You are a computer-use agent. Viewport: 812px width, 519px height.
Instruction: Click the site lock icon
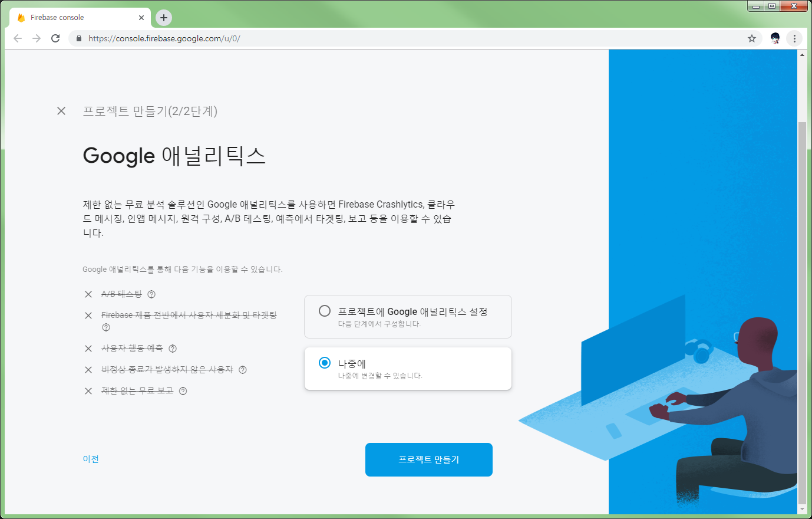pos(79,38)
